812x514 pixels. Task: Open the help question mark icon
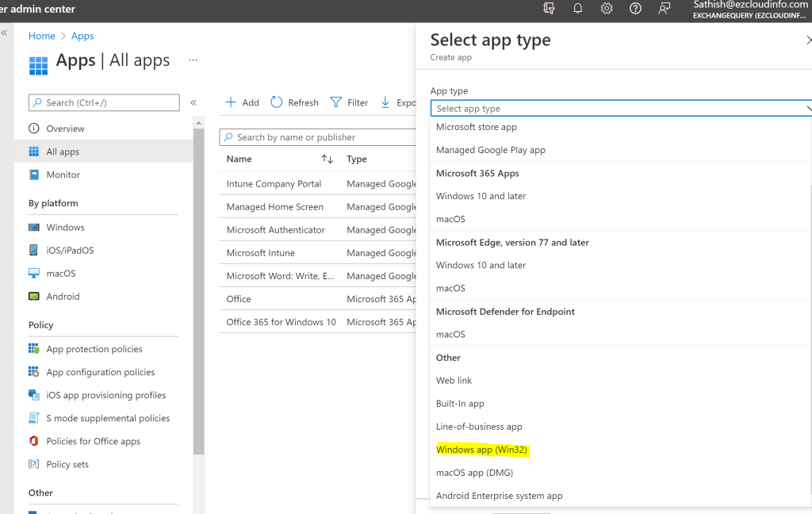[x=635, y=9]
